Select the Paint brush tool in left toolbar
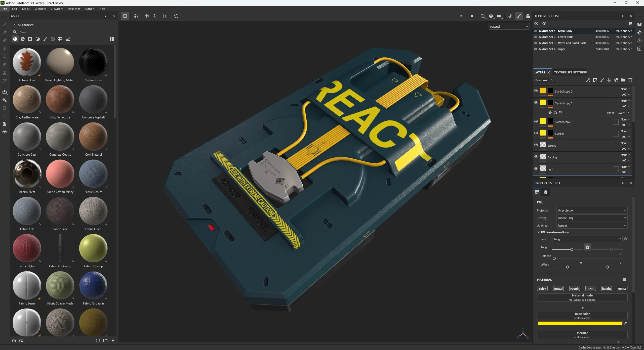Image resolution: width=644 pixels, height=350 pixels. 5,24
